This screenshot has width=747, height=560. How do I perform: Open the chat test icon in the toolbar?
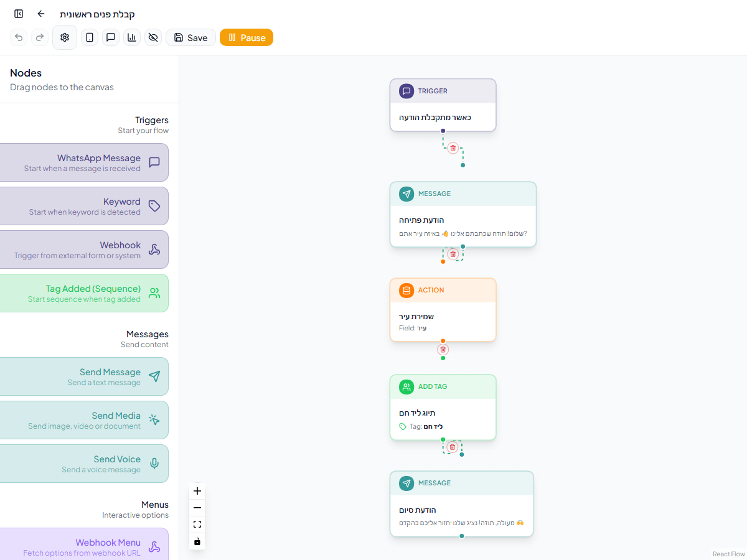click(111, 37)
